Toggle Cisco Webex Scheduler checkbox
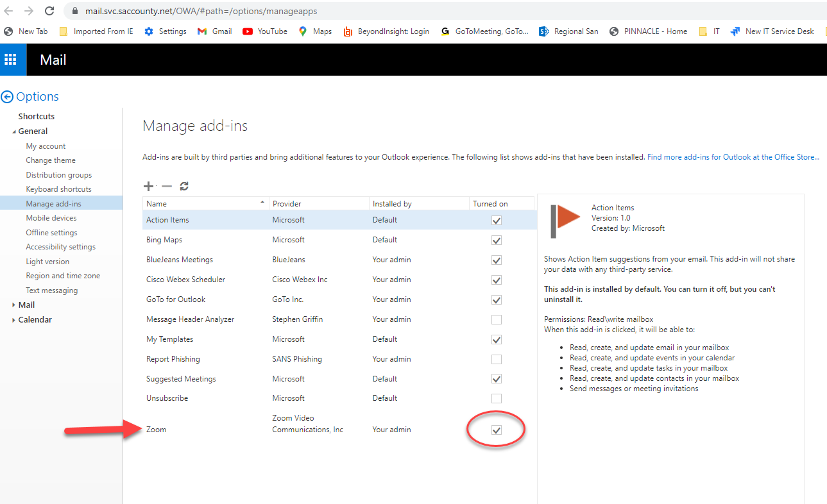This screenshot has height=504, width=827. click(x=496, y=280)
